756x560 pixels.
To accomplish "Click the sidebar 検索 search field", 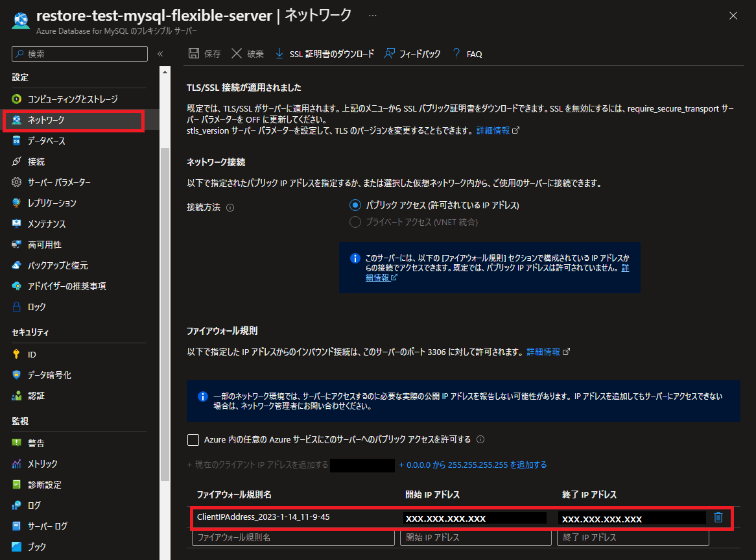I will [x=80, y=54].
